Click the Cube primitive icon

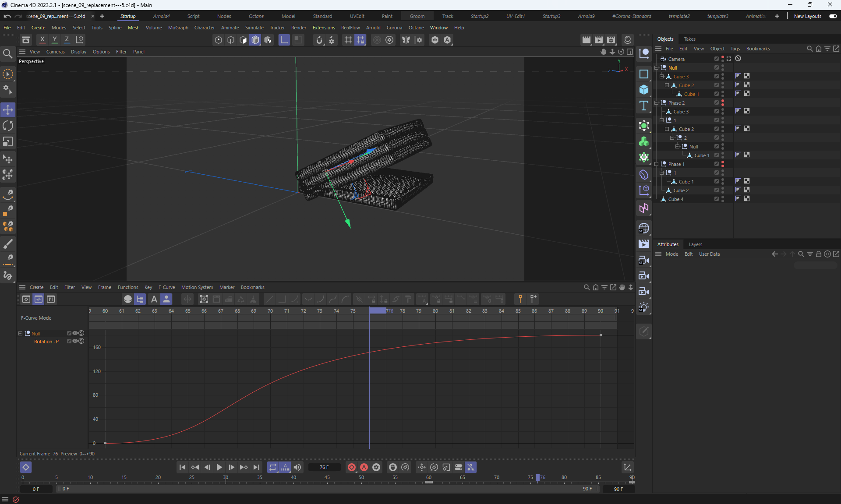643,90
